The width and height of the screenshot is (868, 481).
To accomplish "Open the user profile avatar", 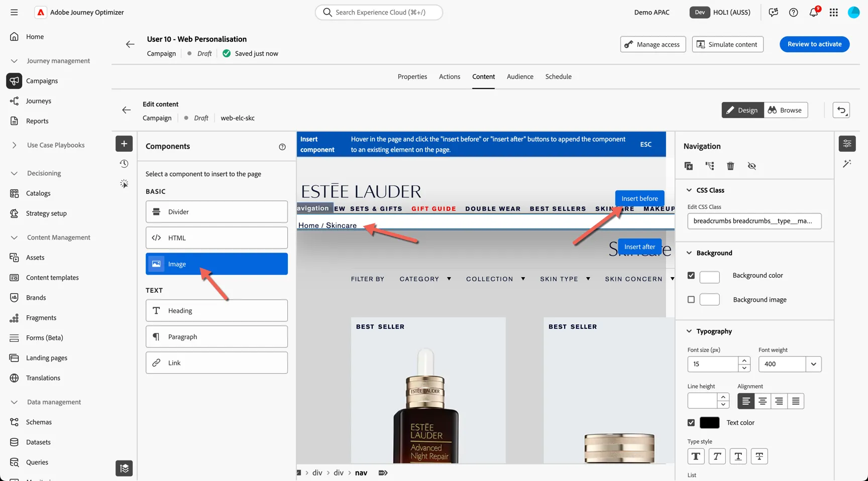I will 853,12.
